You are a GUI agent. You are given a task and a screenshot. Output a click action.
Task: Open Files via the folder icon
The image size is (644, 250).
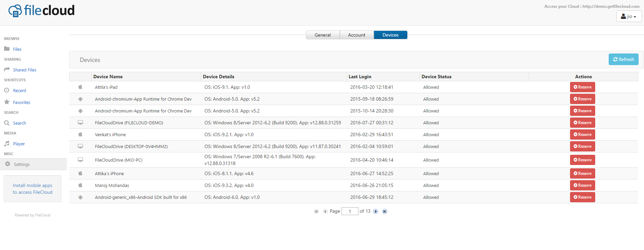pos(7,49)
